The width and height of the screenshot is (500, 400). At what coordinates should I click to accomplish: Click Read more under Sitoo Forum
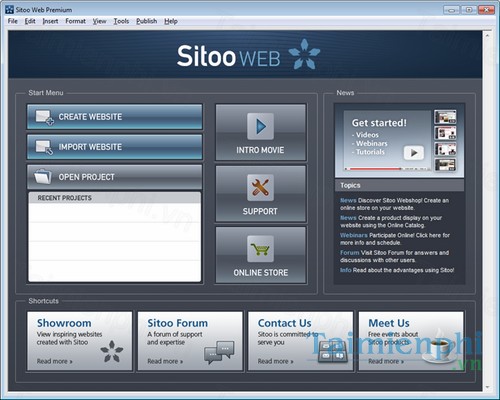point(165,361)
